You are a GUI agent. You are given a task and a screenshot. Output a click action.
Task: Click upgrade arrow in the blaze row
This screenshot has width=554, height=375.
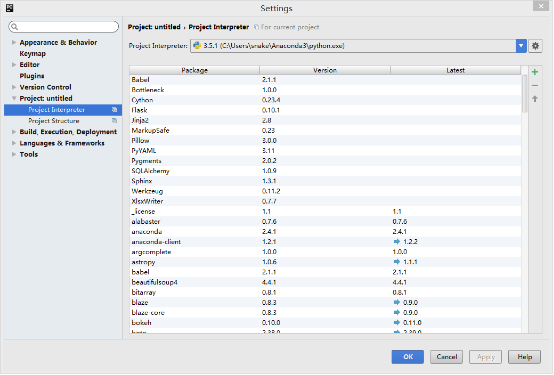click(x=397, y=303)
